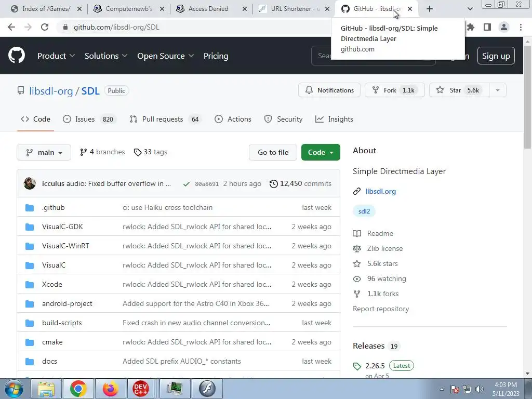Viewport: 532px width, 399px height.
Task: Open the Xcode folder
Action: point(52,284)
